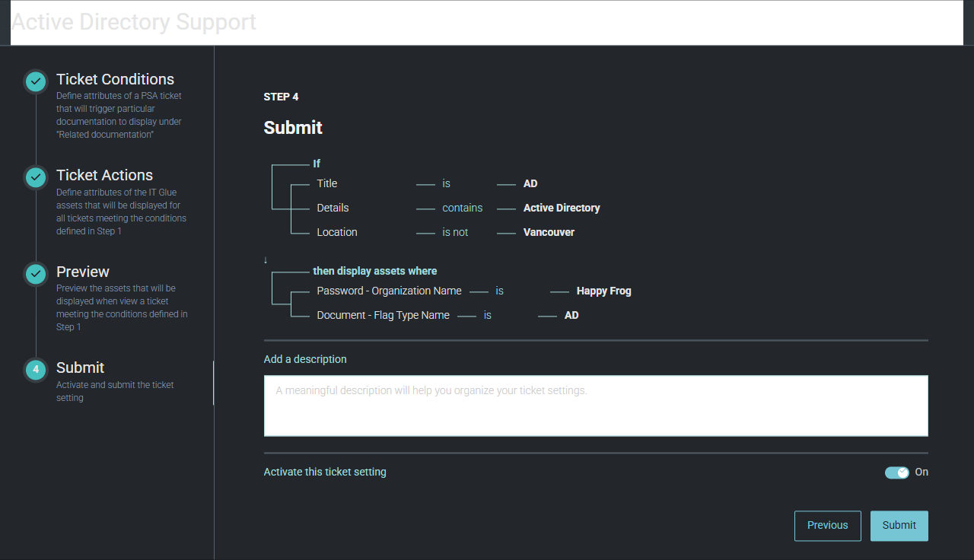Click Document - Flag Type Name row
Screen dimensions: 974x560
tap(383, 315)
